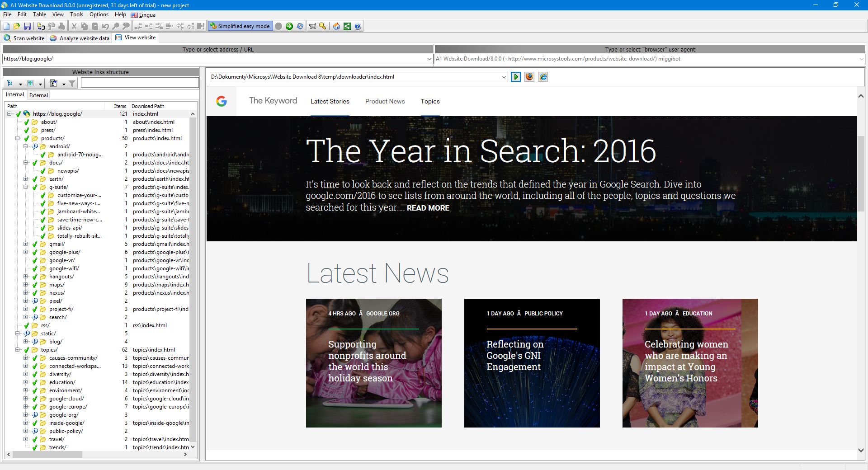Open the Tools menu

pyautogui.click(x=76, y=14)
